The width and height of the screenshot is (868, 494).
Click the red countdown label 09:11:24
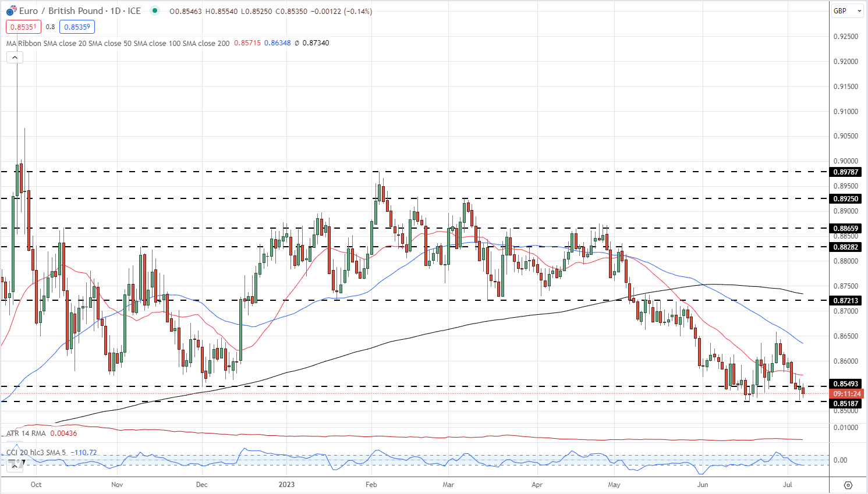pos(847,394)
